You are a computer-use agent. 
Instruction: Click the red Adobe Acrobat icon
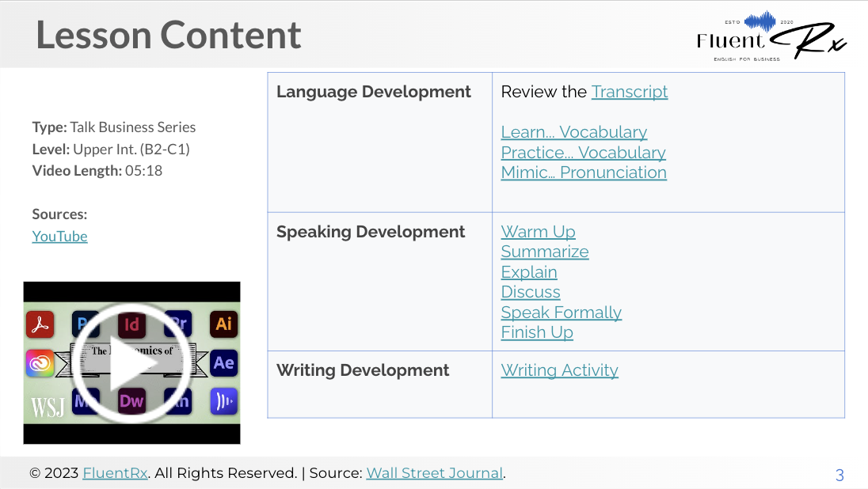pos(40,324)
